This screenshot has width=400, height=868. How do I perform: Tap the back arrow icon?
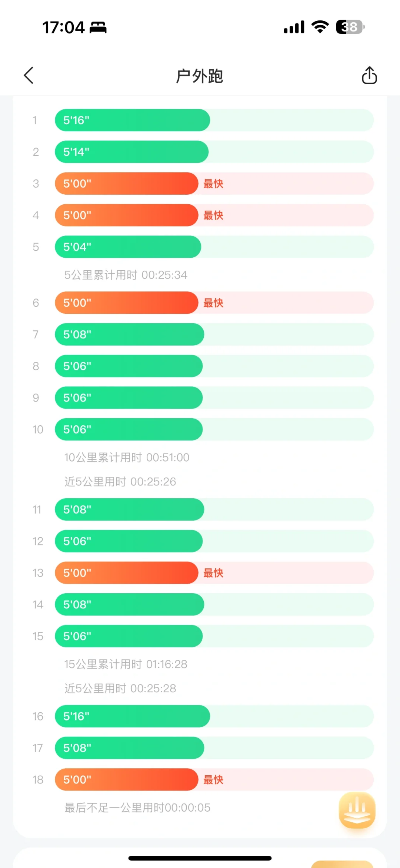click(29, 76)
